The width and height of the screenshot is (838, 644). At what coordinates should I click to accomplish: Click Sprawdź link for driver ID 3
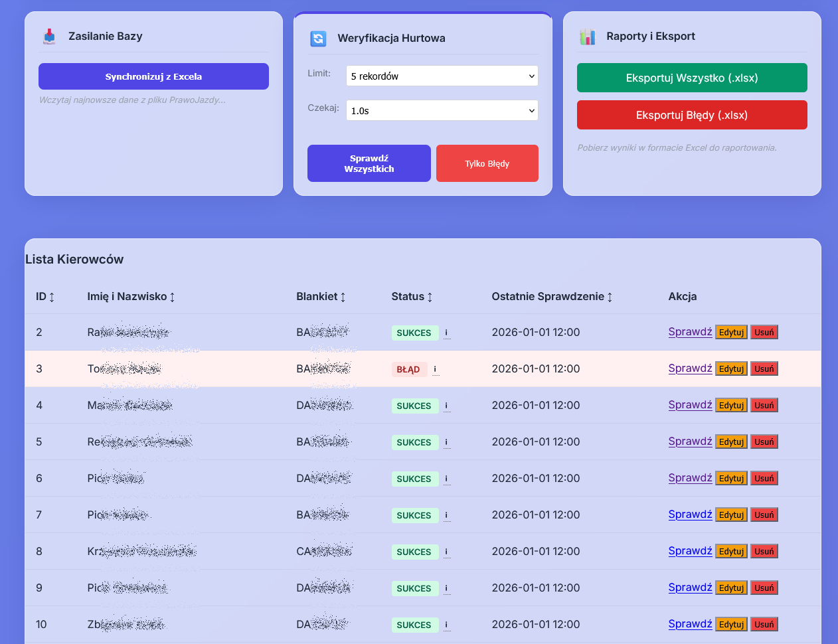pos(690,368)
